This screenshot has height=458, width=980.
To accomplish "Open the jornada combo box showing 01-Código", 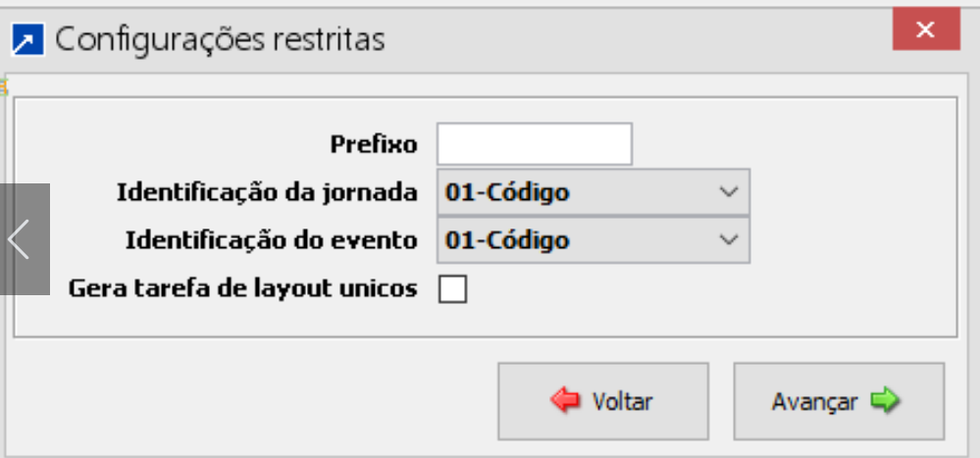I will pyautogui.click(x=579, y=192).
